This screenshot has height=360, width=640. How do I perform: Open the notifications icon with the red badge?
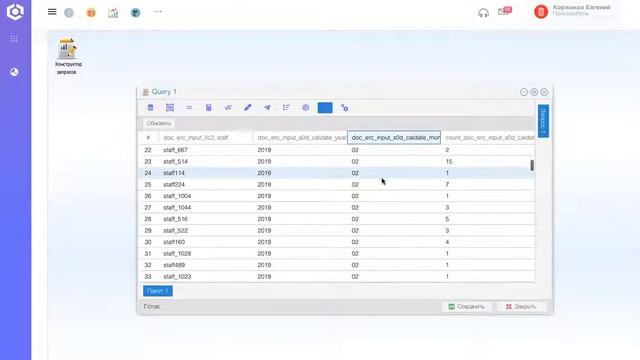pyautogui.click(x=505, y=11)
